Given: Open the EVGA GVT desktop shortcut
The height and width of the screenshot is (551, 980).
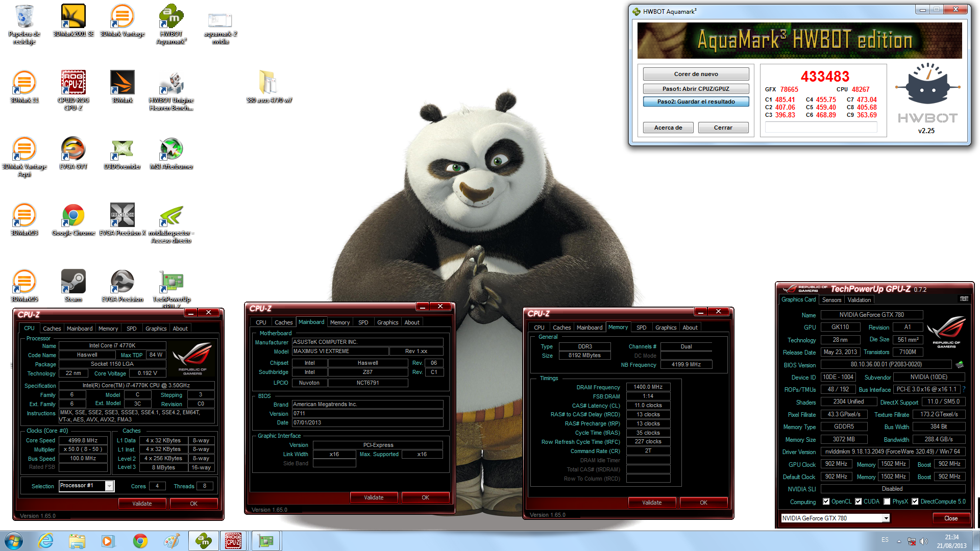Looking at the screenshot, I should [73, 153].
